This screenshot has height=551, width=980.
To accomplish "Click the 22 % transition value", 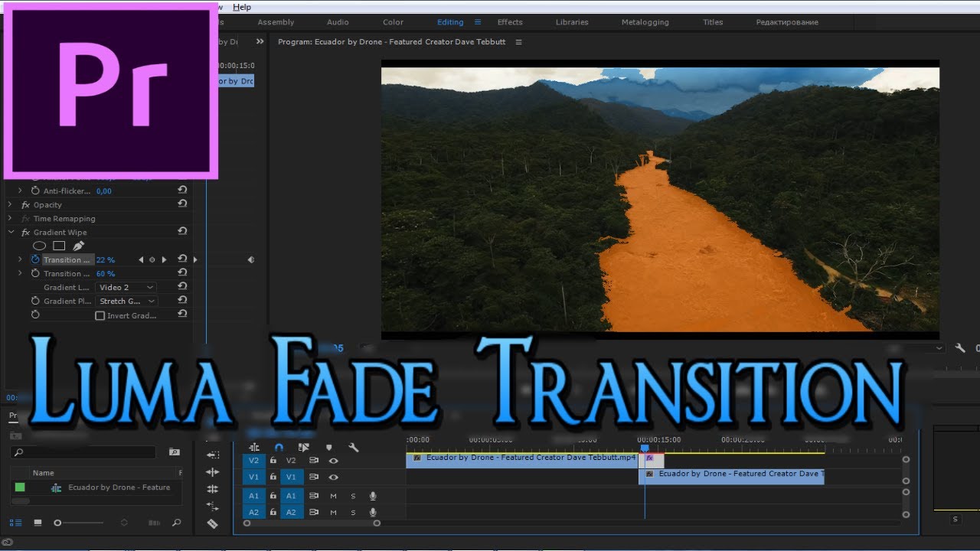I will click(x=106, y=260).
